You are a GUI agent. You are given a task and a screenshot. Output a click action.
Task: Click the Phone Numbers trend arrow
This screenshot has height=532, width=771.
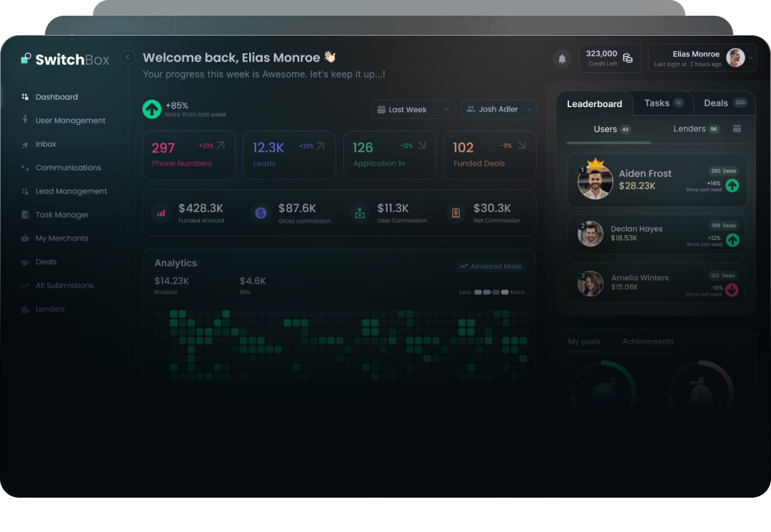click(x=221, y=146)
